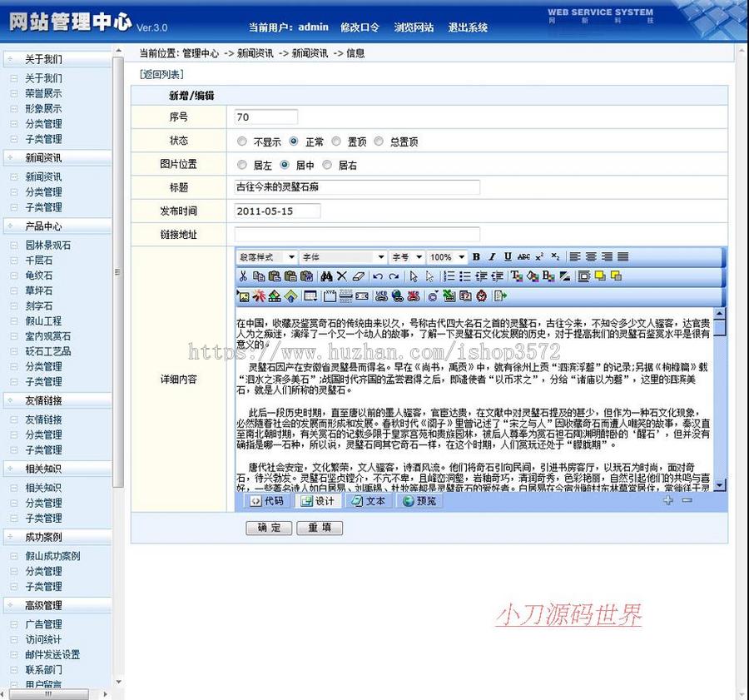
Task: Apply superscript formatting
Action: click(x=538, y=256)
